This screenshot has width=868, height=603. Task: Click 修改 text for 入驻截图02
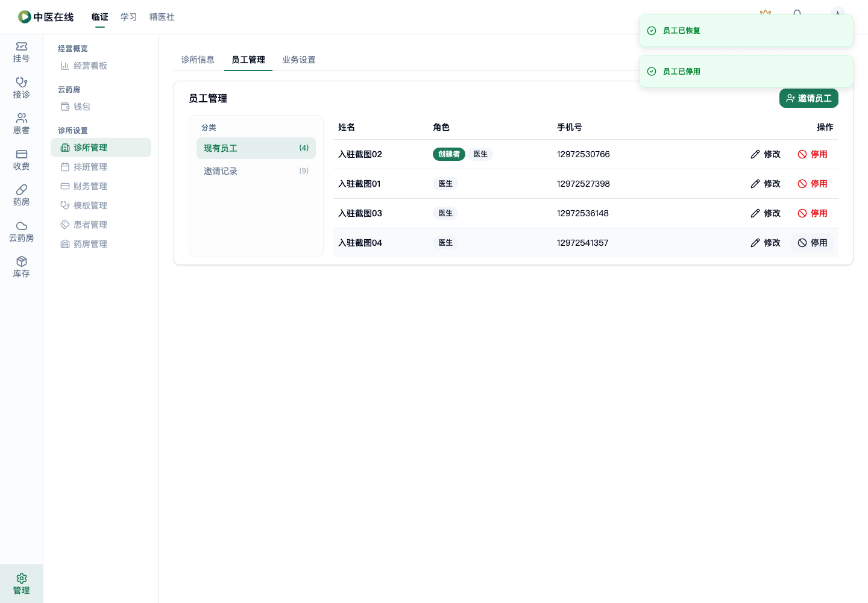(x=772, y=154)
